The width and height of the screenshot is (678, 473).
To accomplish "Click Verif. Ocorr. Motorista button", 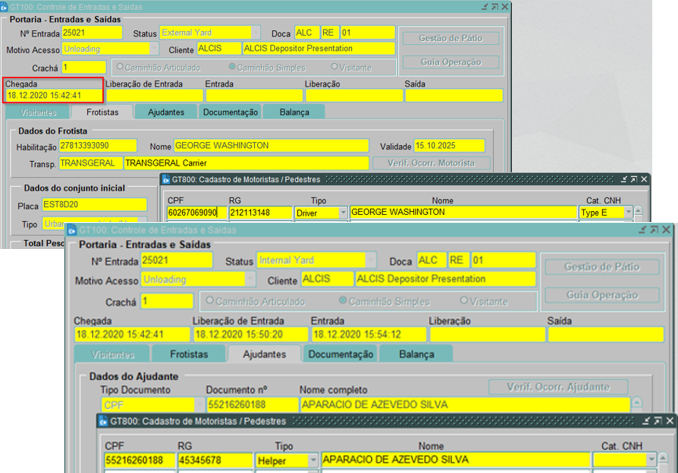I will 431,163.
